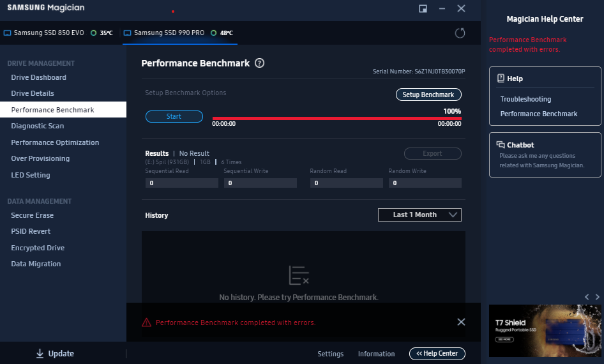
Task: Go to next ad with right chevron
Action: (598, 296)
